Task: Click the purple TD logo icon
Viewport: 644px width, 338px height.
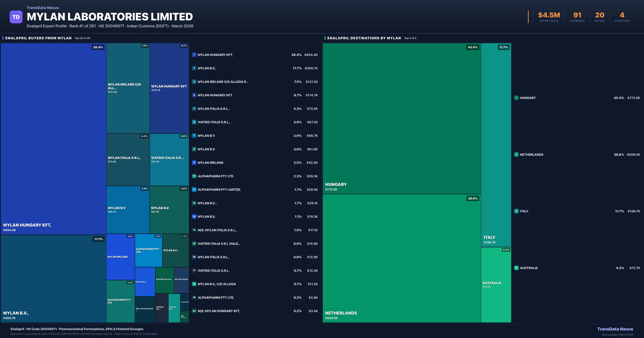Action: coord(16,17)
